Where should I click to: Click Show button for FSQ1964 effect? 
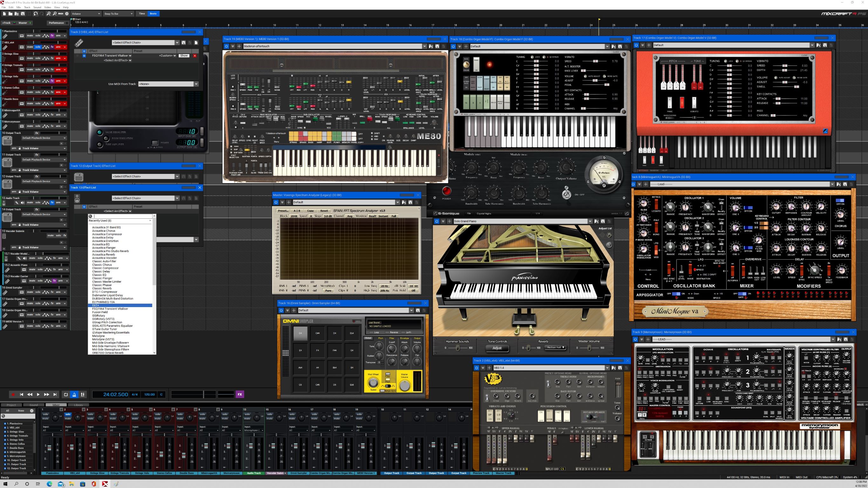(x=184, y=56)
